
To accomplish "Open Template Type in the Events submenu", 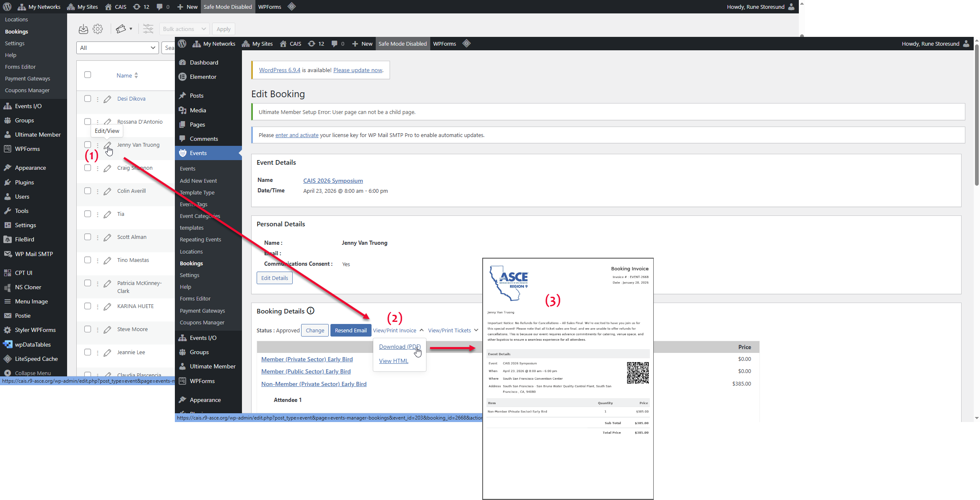I will (x=197, y=192).
